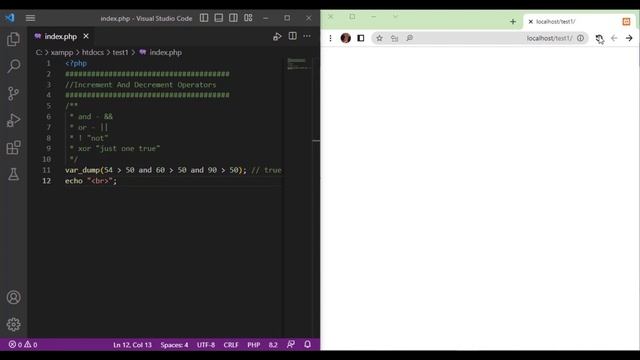Click the editor vertical scrollbar marker
The width and height of the screenshot is (640, 360).
pyautogui.click(x=316, y=140)
